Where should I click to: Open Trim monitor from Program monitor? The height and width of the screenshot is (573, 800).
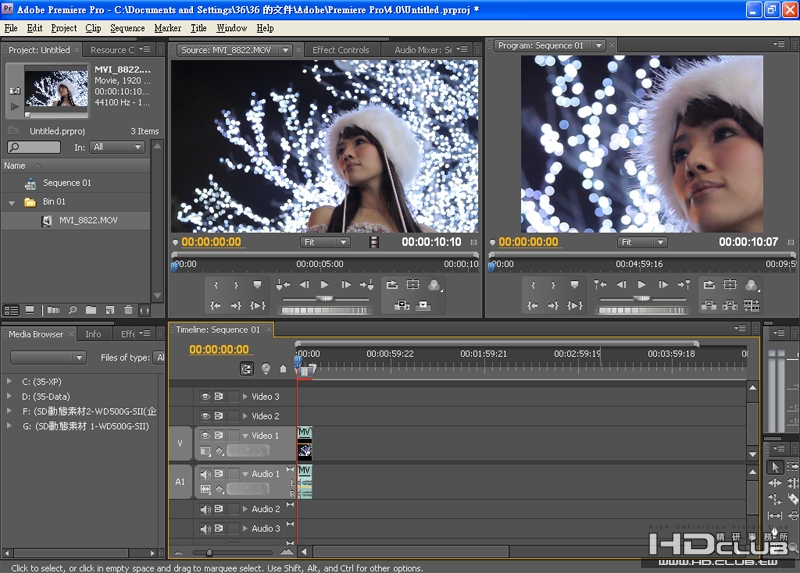(x=751, y=306)
